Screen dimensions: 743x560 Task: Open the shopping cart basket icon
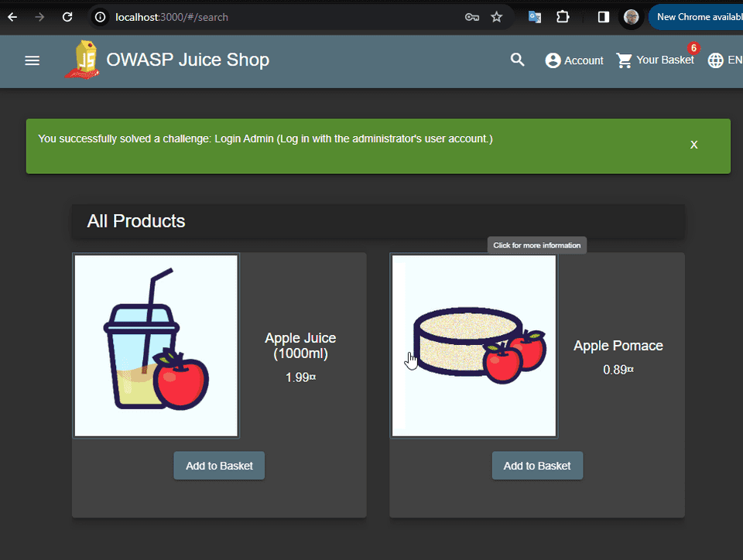pos(624,60)
